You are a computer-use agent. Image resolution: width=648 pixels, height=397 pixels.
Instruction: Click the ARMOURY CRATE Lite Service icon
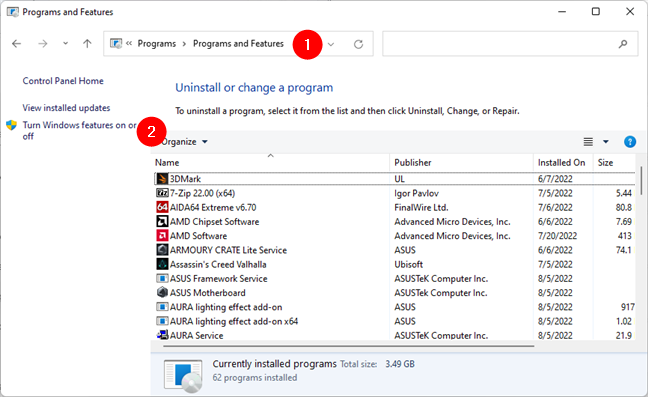tap(162, 250)
